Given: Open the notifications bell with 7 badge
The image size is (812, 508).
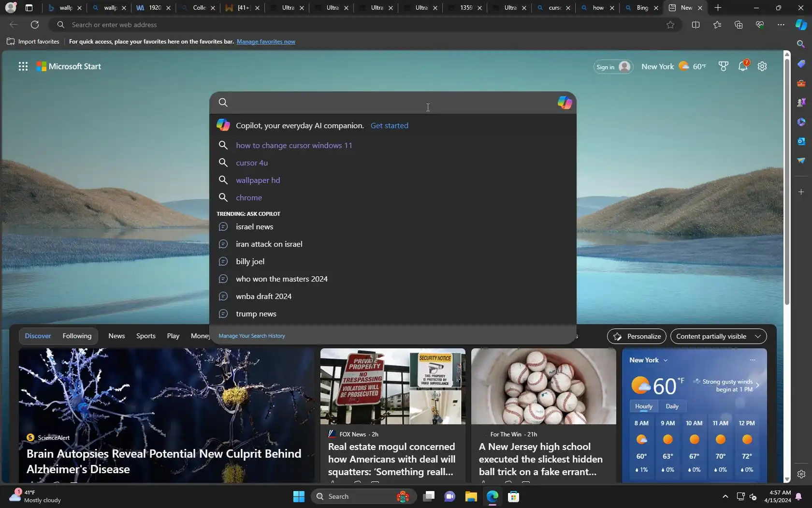Looking at the screenshot, I should coord(743,66).
